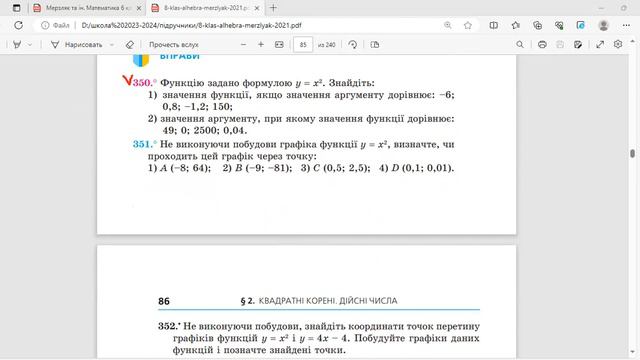Image resolution: width=640 pixels, height=360 pixels.
Task: Click the text A (−8; 64)
Action: (x=185, y=168)
